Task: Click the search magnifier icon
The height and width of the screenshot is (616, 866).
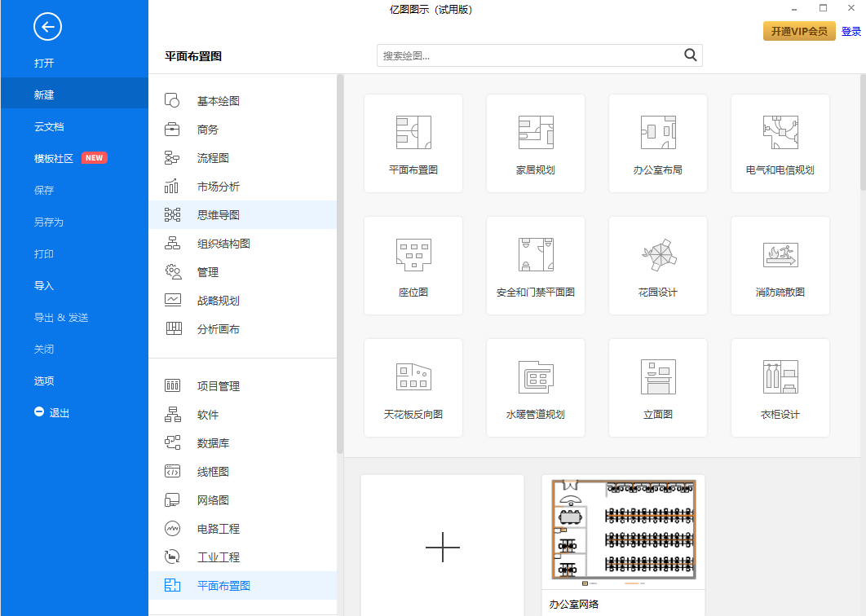Action: coord(690,55)
